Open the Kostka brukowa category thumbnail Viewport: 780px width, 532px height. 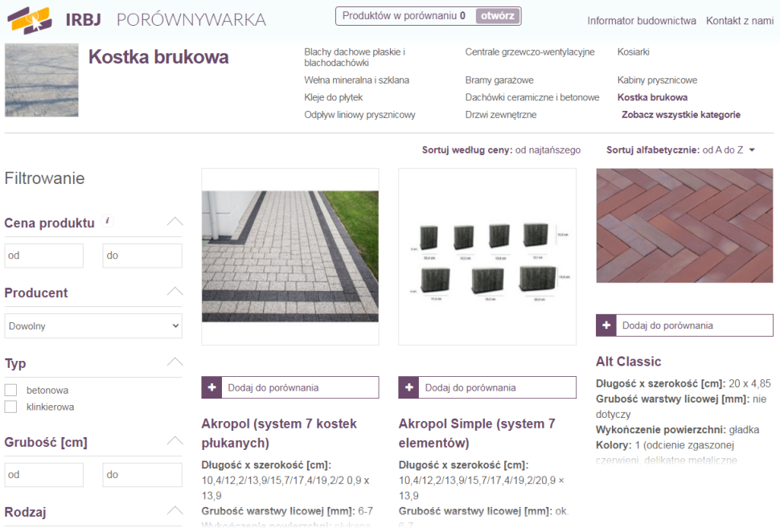41,81
